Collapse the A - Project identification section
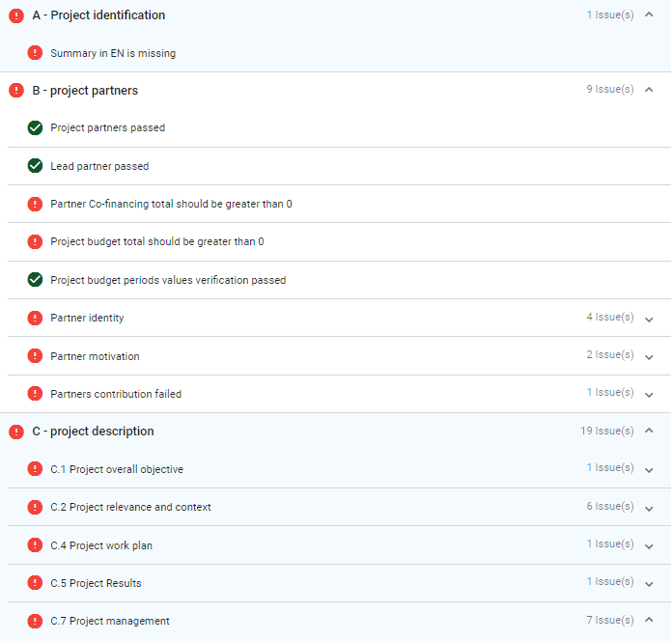Viewport: 672px width, 641px height. (x=649, y=15)
